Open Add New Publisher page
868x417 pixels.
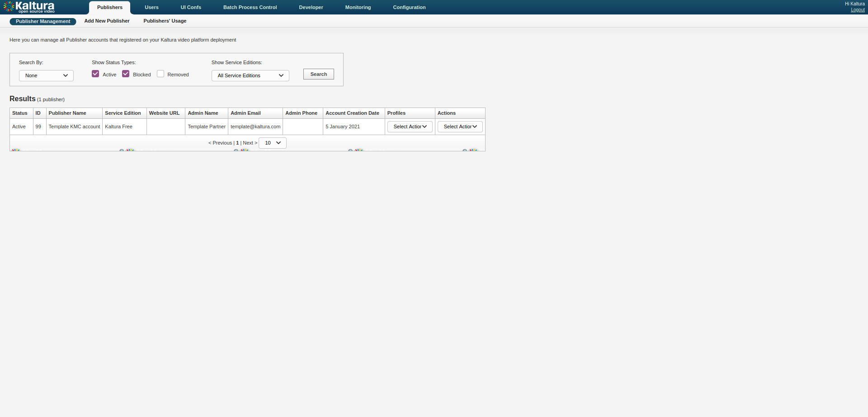tap(107, 21)
